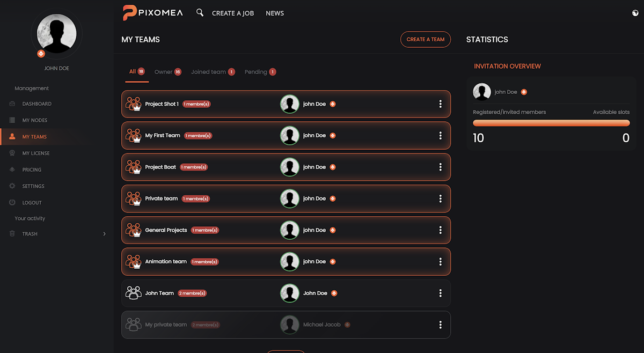Go to Dashboard in sidebar

coord(37,104)
